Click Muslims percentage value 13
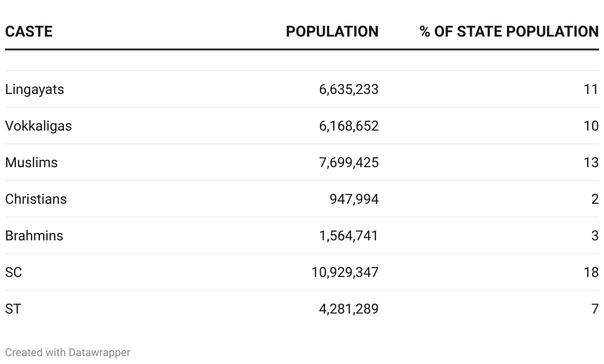Image resolution: width=604 pixels, height=364 pixels. [x=591, y=163]
